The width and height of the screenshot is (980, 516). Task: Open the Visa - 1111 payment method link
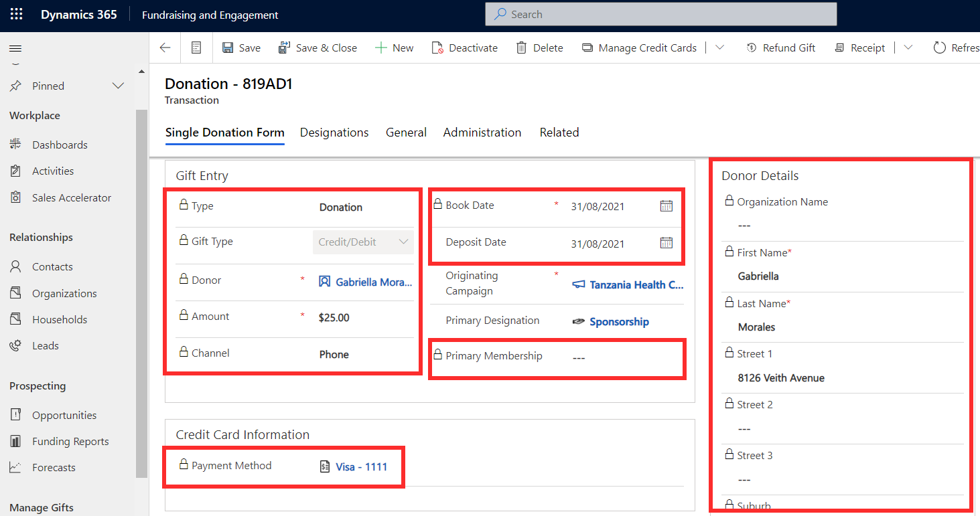coord(362,466)
